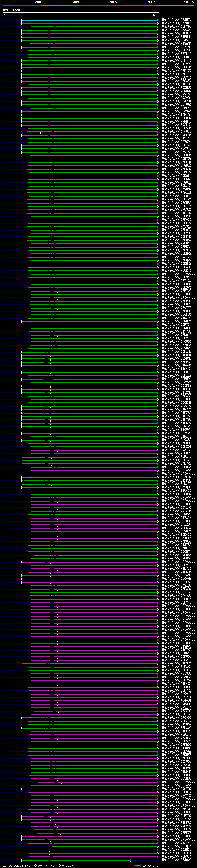This screenshot has height=868, width=197.
Task: Select hit label UniRef100_C1GQK6
Action: point(177,467)
